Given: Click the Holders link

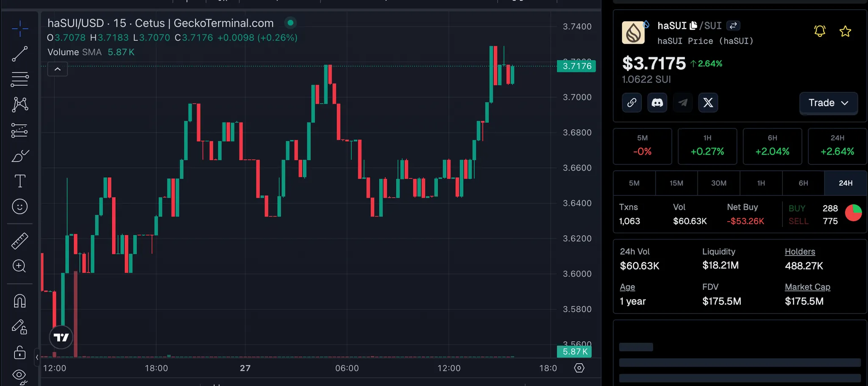Looking at the screenshot, I should (800, 252).
